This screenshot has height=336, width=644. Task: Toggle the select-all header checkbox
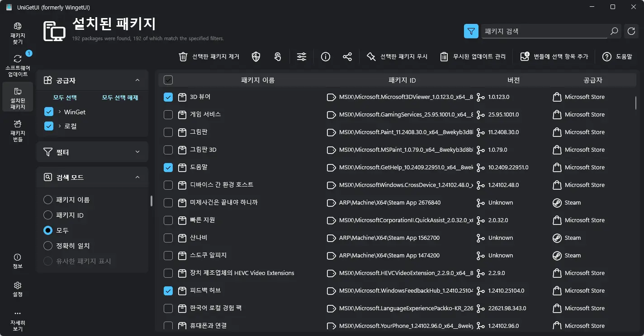click(168, 80)
